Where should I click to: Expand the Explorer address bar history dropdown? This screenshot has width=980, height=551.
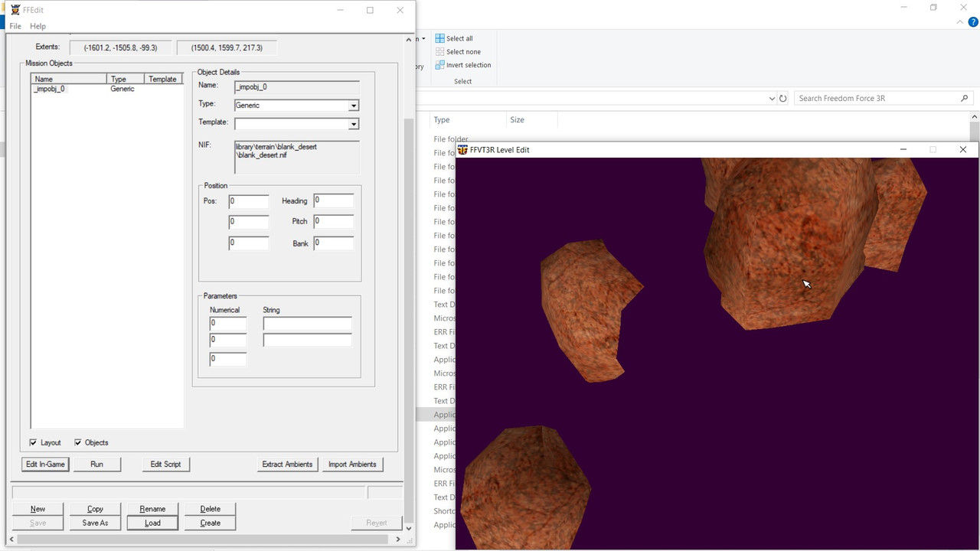772,99
